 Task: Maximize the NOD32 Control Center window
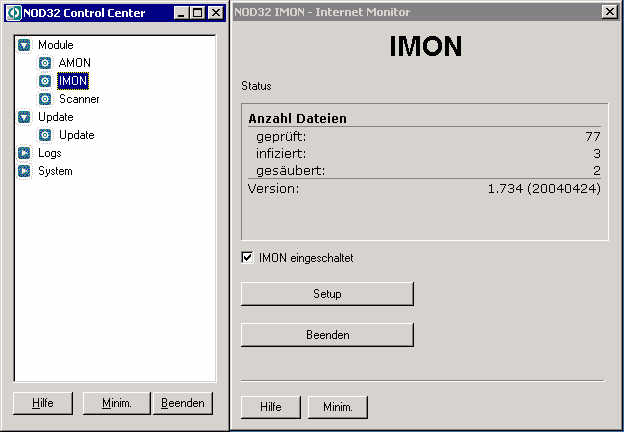coord(197,13)
